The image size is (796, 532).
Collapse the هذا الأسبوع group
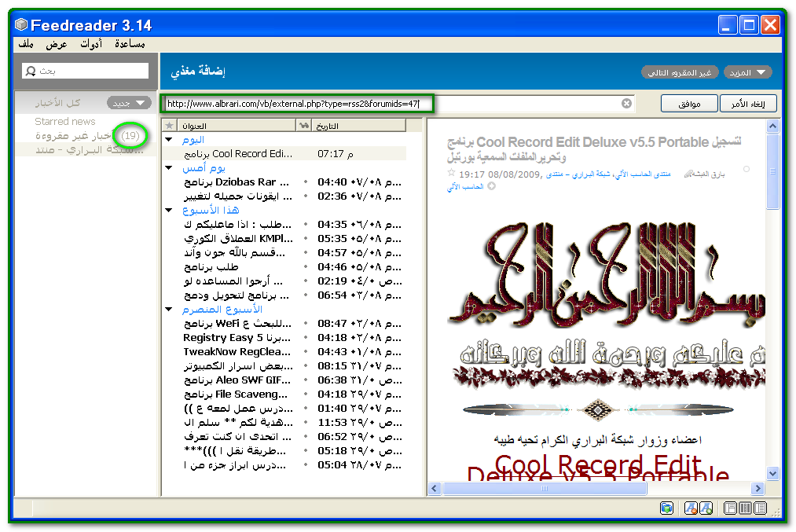pyautogui.click(x=169, y=210)
